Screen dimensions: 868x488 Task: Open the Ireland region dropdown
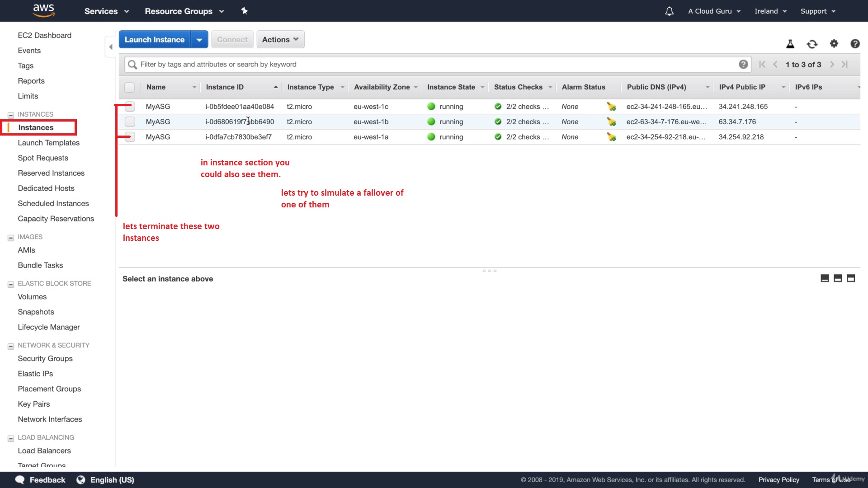770,11
